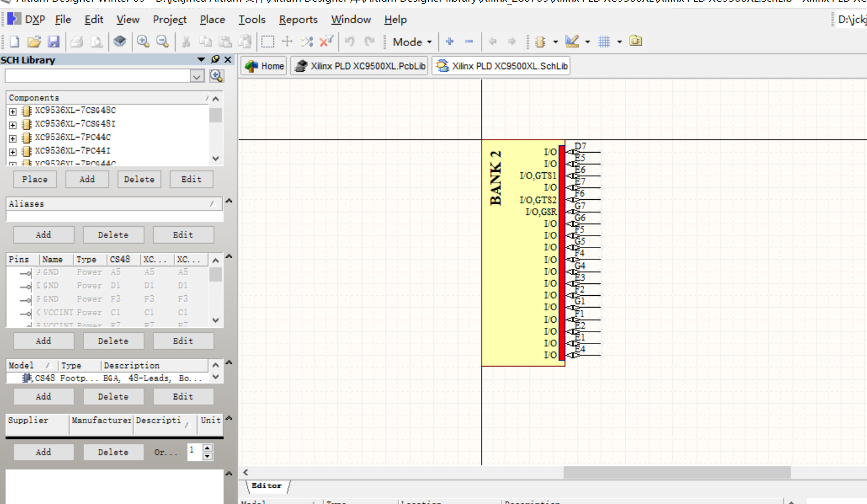Screen dimensions: 867x504
Task: Click the grid settings icon
Action: click(604, 42)
